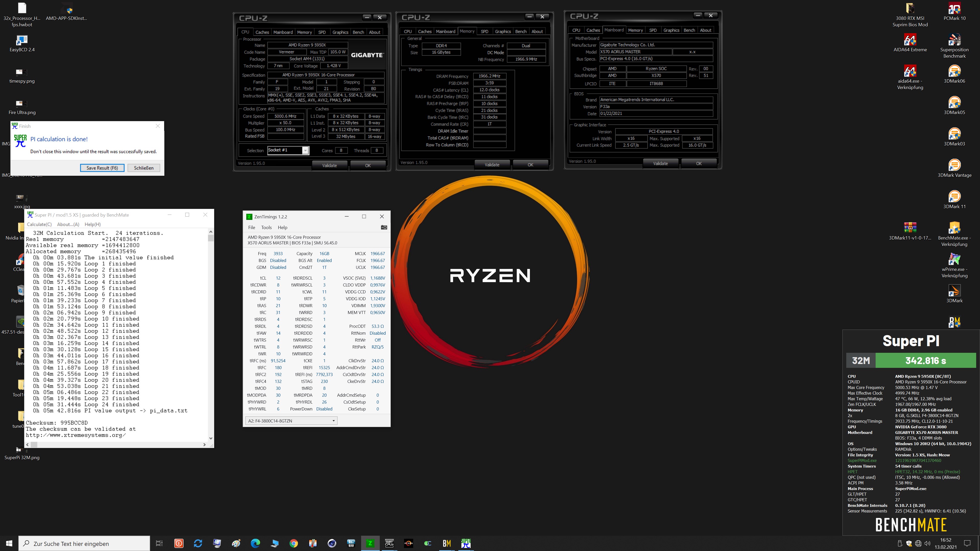Click the Super PI horizontal scrollbar right arrow
This screenshot has height=551, width=980.
pos(204,445)
